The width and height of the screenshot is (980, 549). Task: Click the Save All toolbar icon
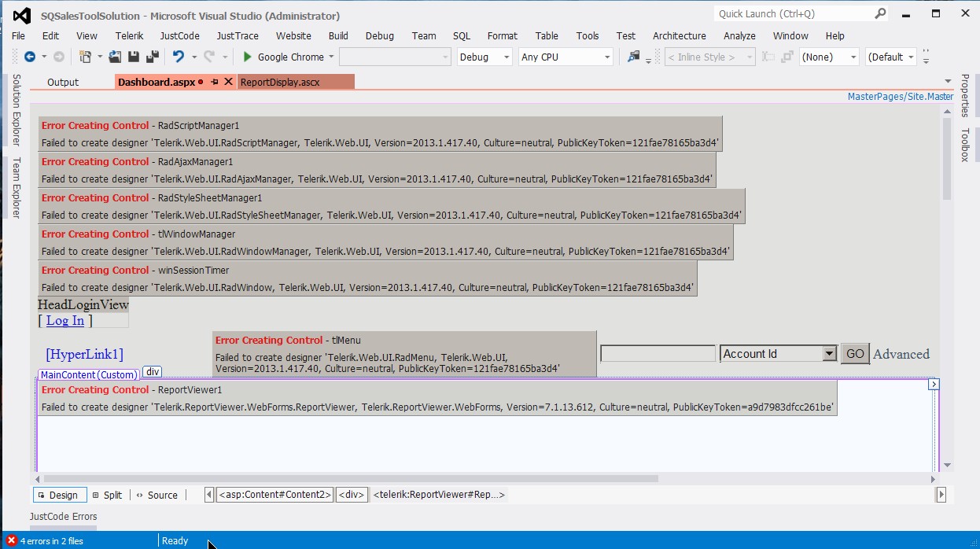[x=153, y=57]
